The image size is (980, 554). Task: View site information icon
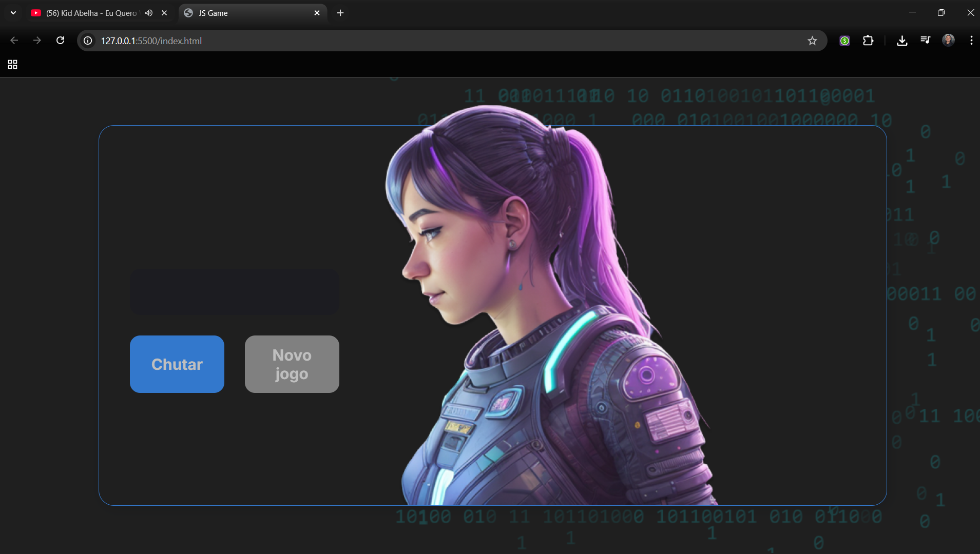[x=88, y=41]
